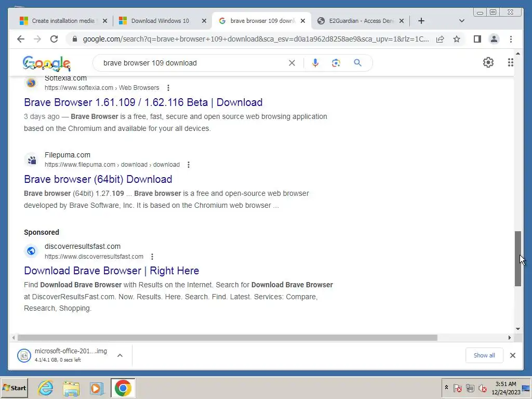The width and height of the screenshot is (532, 399).
Task: Click the Show desktop tray icon
Action: point(526,388)
